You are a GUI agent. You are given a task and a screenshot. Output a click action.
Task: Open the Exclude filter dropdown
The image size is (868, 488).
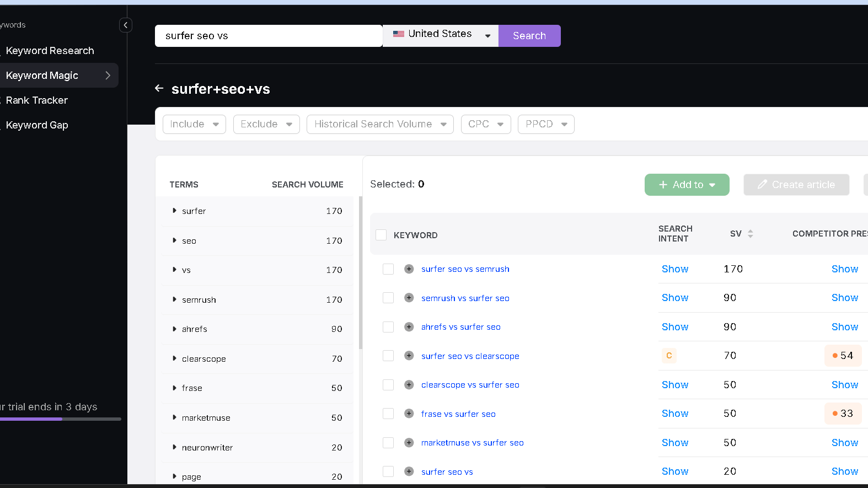click(x=266, y=124)
